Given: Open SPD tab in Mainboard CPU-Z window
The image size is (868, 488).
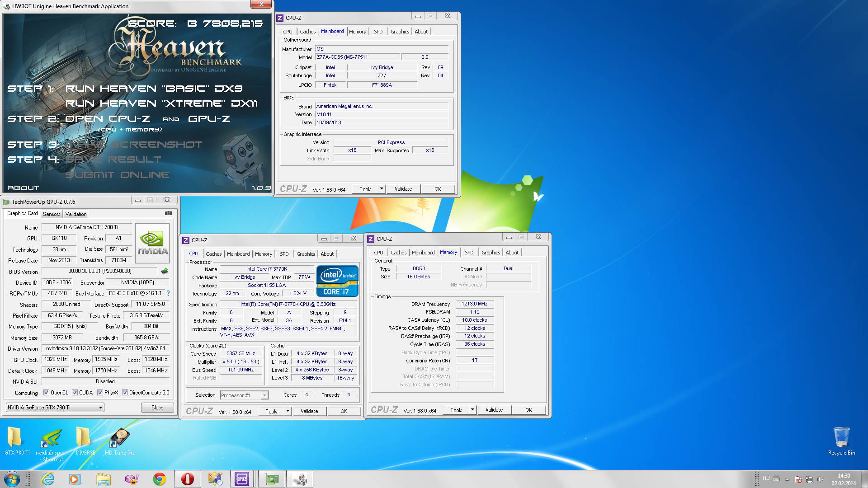Looking at the screenshot, I should click(378, 32).
